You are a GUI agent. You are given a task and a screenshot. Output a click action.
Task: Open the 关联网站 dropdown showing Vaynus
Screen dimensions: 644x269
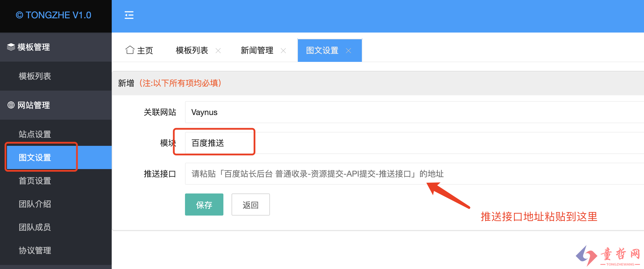click(x=414, y=112)
